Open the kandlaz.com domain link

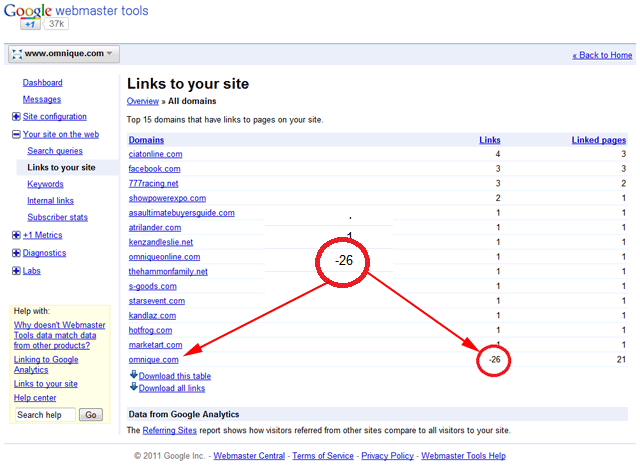152,316
